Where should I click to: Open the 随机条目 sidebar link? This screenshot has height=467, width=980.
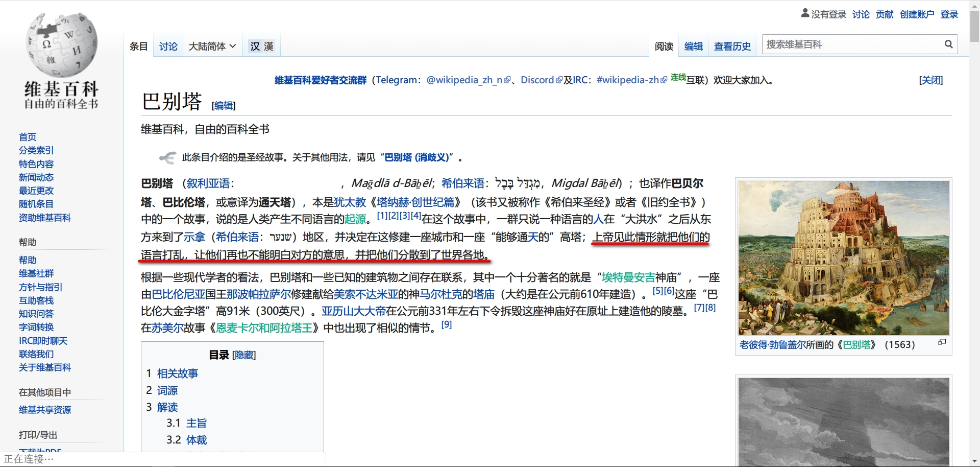click(36, 204)
